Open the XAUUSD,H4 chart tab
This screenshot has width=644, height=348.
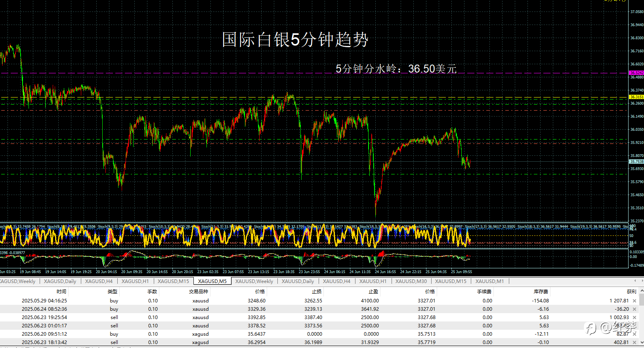click(x=336, y=281)
